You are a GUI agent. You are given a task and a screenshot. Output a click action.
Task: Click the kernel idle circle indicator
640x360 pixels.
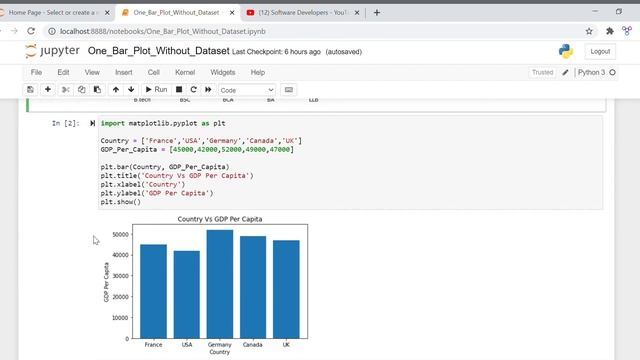(x=612, y=72)
